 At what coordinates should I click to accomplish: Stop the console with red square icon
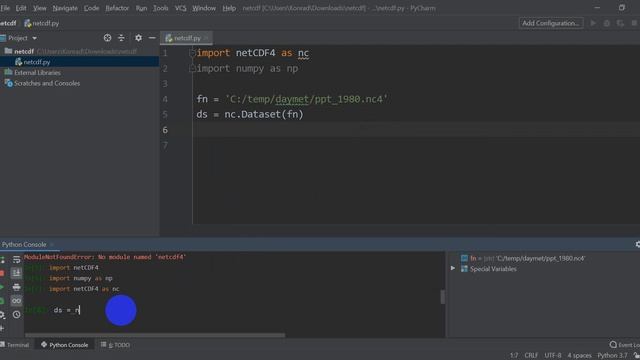click(x=2, y=273)
